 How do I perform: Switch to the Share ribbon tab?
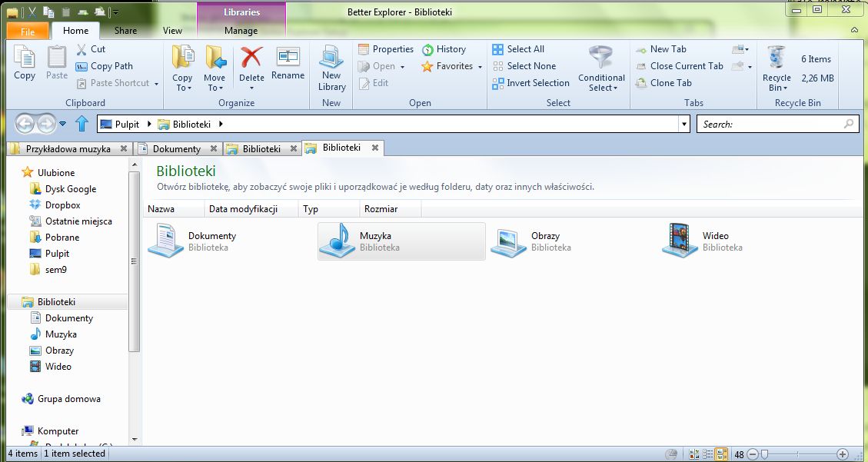pyautogui.click(x=125, y=31)
